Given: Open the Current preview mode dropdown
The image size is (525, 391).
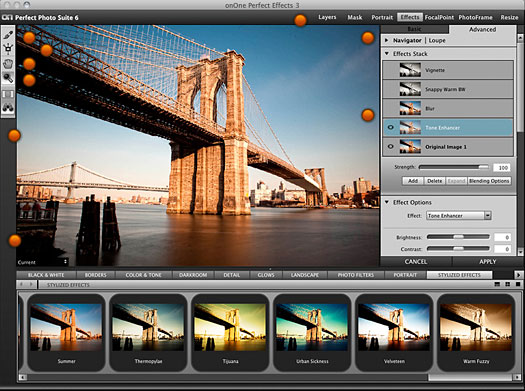Looking at the screenshot, I should tap(43, 262).
